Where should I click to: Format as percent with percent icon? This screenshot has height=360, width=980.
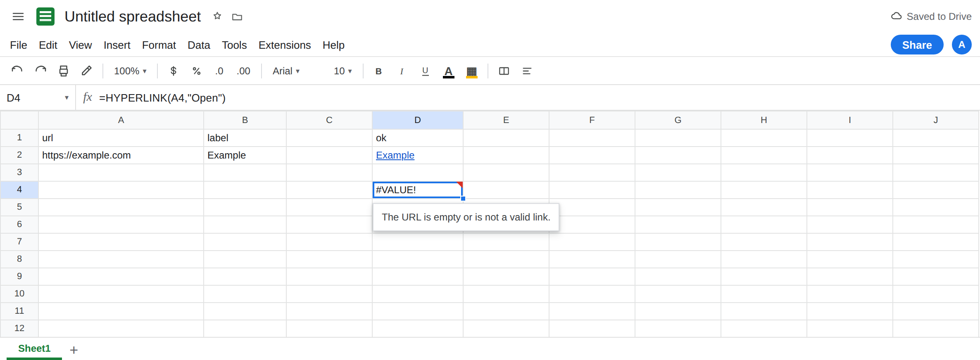pos(197,71)
